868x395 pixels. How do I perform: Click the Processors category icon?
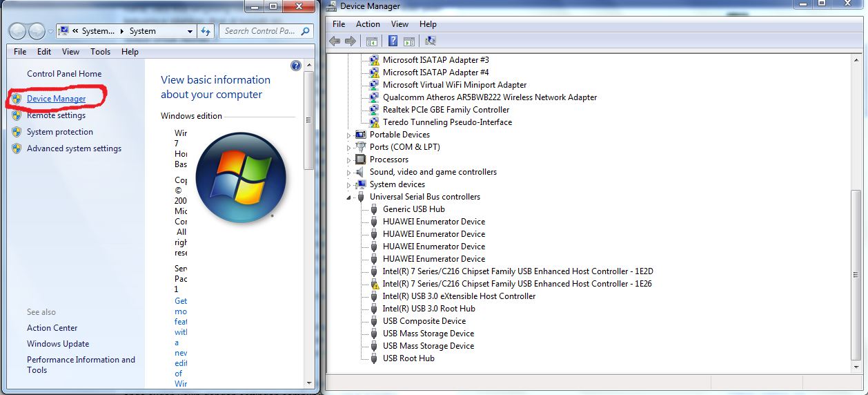pyautogui.click(x=360, y=160)
